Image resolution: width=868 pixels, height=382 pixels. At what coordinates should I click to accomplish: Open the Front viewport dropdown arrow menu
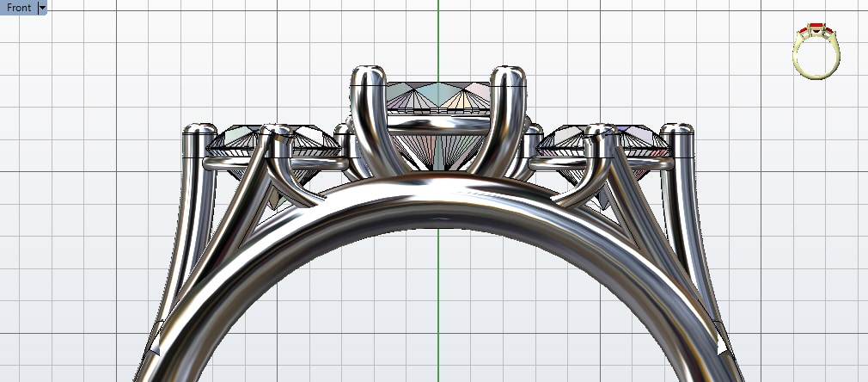[43, 8]
